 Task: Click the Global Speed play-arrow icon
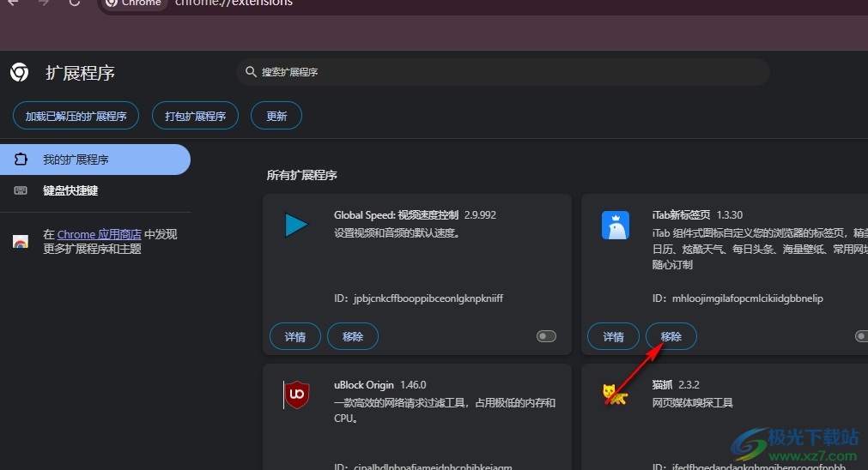point(296,225)
